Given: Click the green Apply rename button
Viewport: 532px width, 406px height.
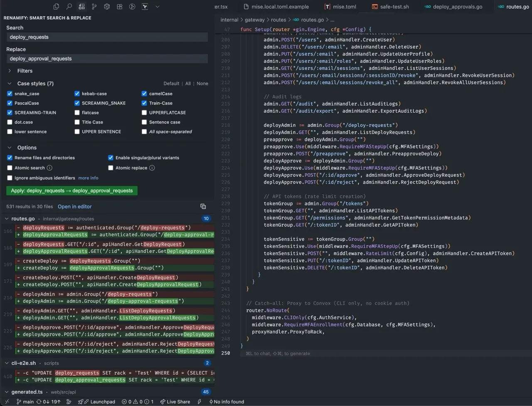Looking at the screenshot, I should (72, 191).
